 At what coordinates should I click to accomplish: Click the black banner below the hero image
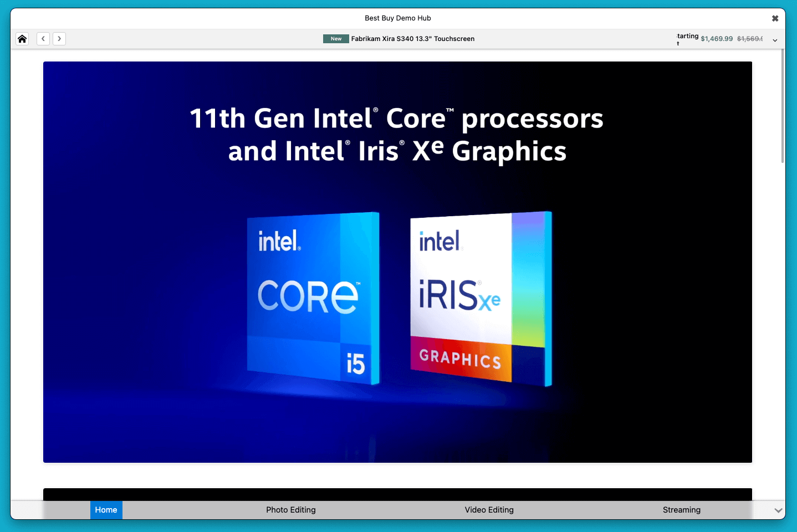click(397, 494)
